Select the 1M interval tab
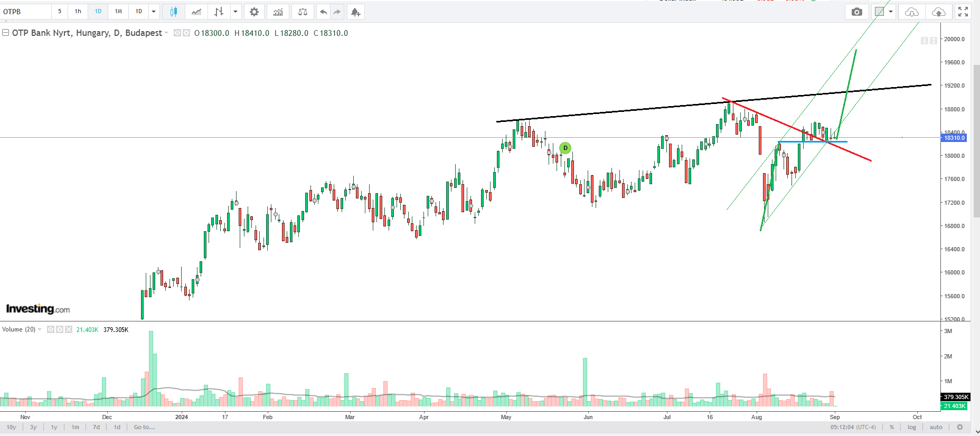Screen dimensions: 980x436 click(x=118, y=12)
